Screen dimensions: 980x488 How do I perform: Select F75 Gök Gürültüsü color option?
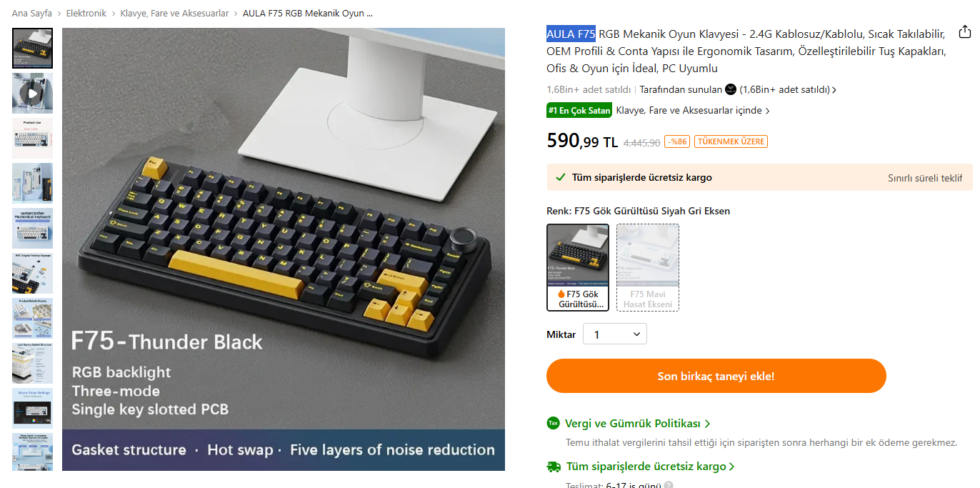(x=578, y=267)
